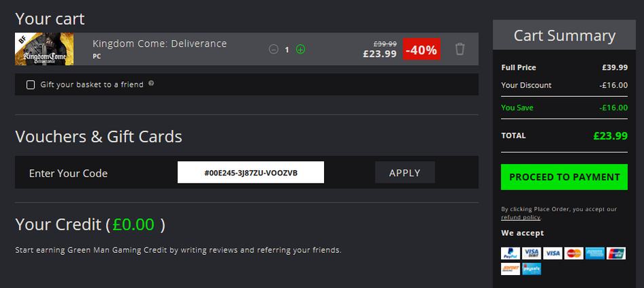The image size is (644, 288).
Task: Click the UnionPay card icon
Action: coord(616,253)
